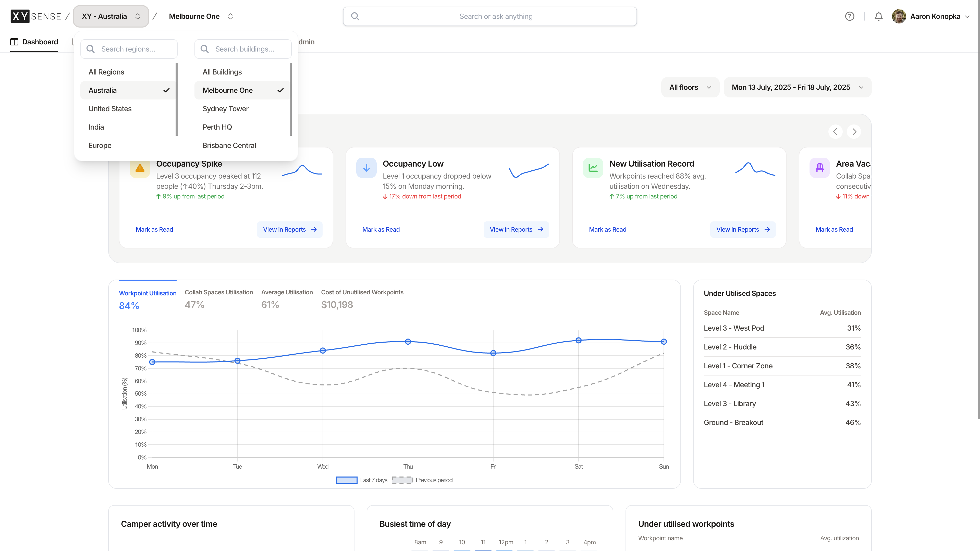Click the Search buildings input field

[x=243, y=49]
